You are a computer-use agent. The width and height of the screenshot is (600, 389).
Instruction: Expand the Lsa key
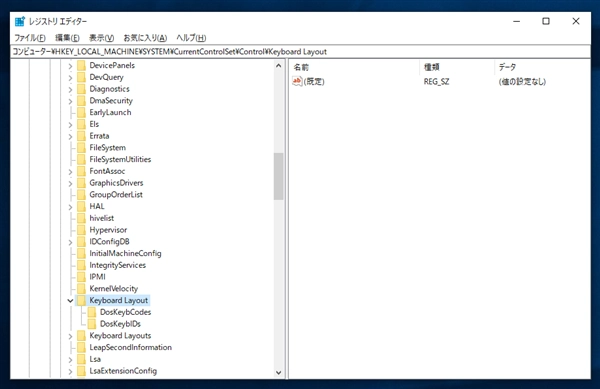(70, 360)
